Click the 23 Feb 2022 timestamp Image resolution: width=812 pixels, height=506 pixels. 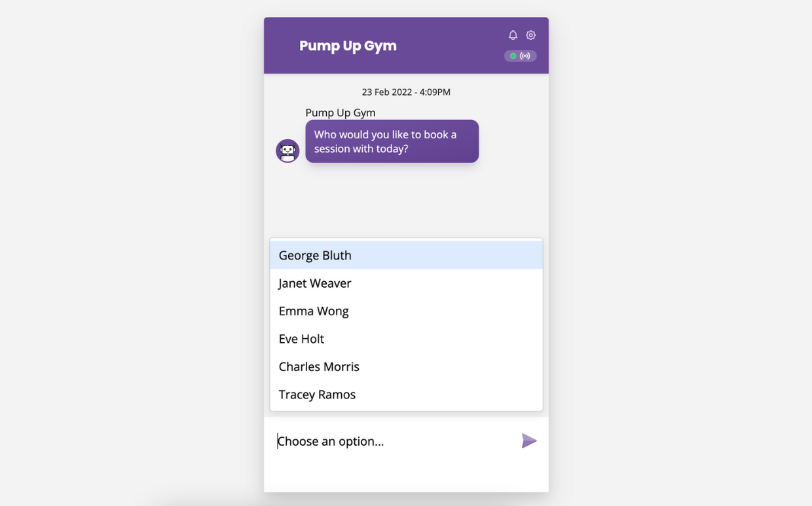(x=406, y=92)
